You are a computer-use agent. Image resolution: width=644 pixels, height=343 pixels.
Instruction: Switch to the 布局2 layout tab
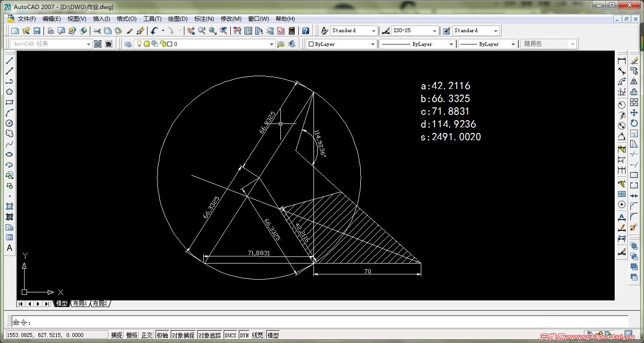[100, 304]
